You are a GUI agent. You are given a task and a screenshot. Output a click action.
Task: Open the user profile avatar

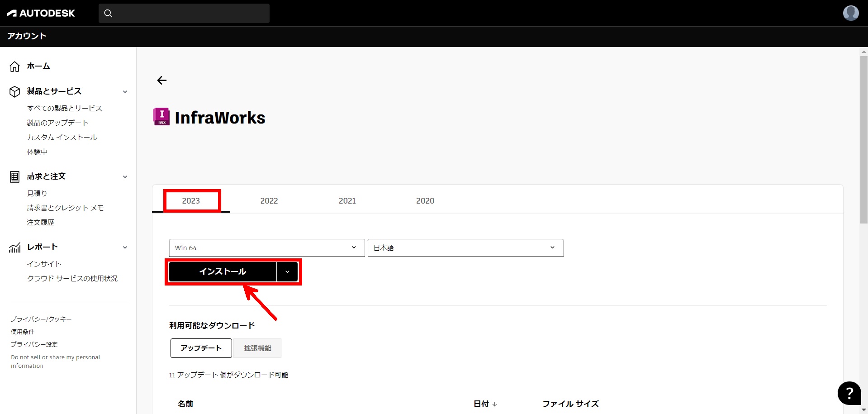click(850, 13)
